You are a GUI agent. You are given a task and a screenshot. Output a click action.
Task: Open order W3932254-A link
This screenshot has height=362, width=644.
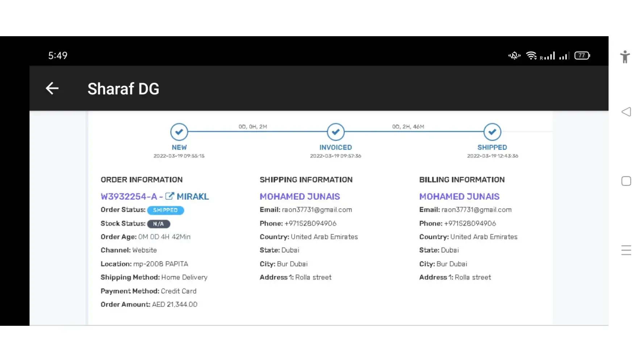(129, 197)
